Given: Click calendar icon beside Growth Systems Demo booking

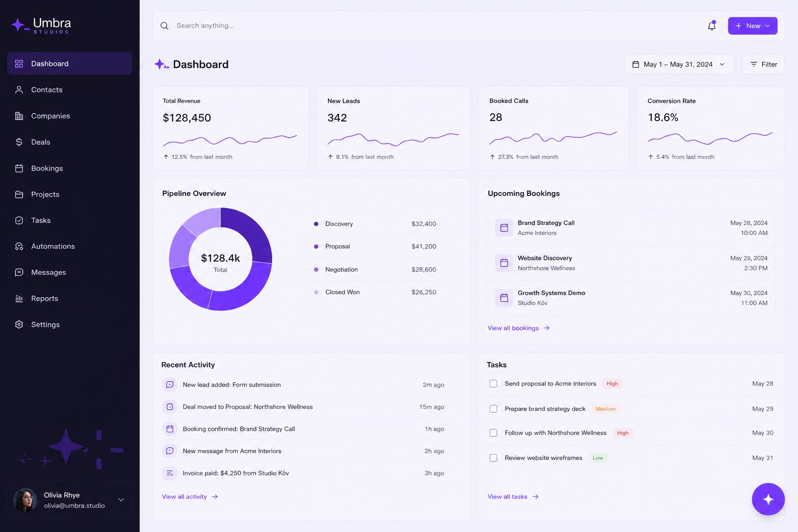Looking at the screenshot, I should (504, 298).
